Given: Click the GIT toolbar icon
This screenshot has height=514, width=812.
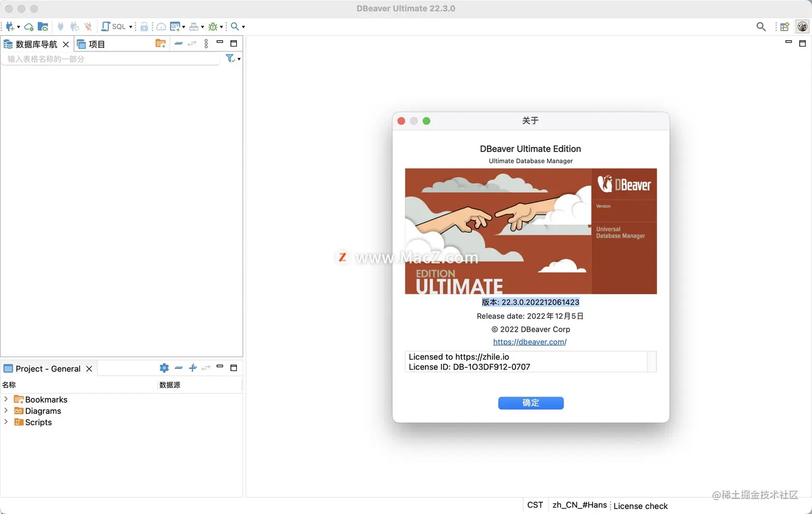Looking at the screenshot, I should (175, 26).
